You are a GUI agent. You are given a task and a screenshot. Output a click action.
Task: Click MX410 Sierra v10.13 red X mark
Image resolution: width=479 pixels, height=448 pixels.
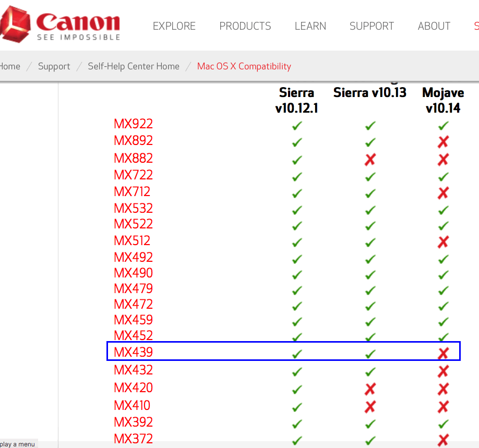click(370, 407)
